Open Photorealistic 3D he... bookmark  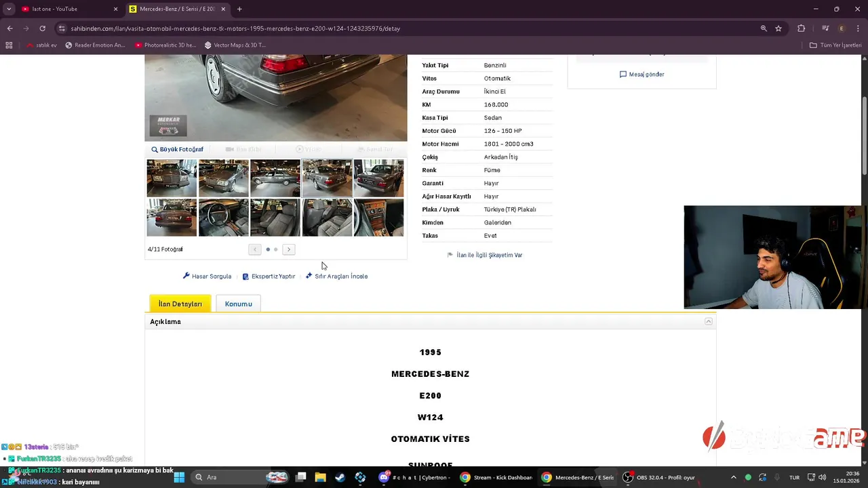(x=166, y=45)
